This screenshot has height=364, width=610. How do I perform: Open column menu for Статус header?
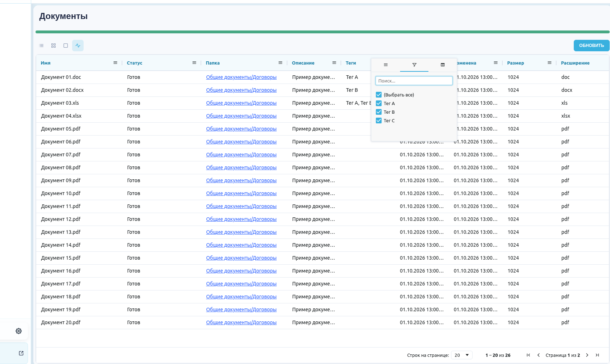194,63
